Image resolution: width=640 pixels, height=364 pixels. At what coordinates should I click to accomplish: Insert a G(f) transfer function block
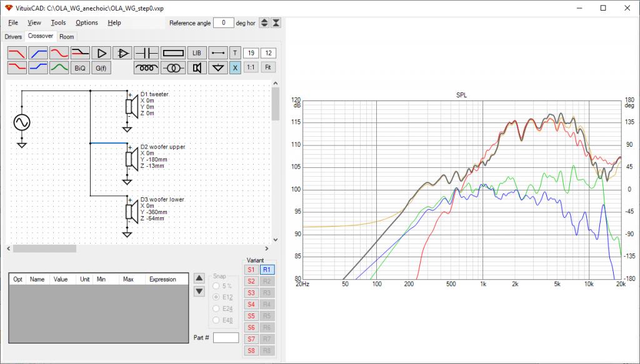[101, 67]
